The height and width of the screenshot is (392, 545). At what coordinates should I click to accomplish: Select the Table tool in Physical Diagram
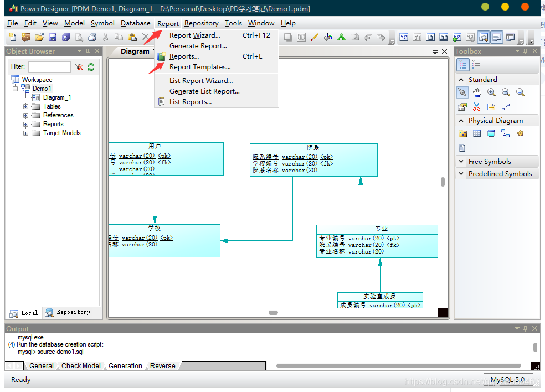click(x=477, y=133)
